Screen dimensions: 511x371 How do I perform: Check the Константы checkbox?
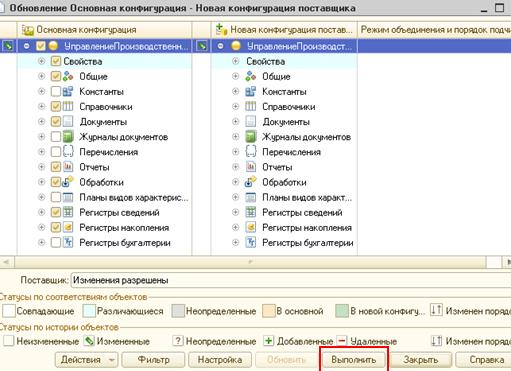click(56, 91)
